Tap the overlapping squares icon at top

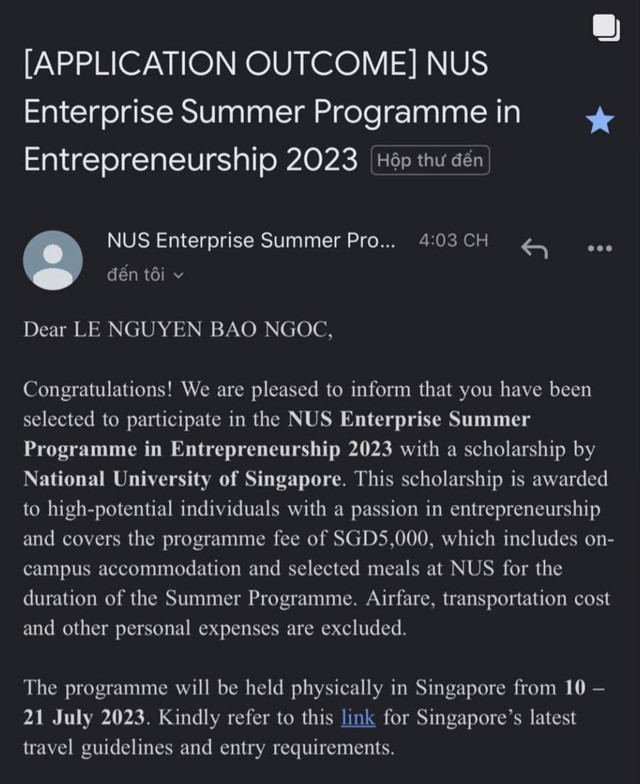point(606,28)
